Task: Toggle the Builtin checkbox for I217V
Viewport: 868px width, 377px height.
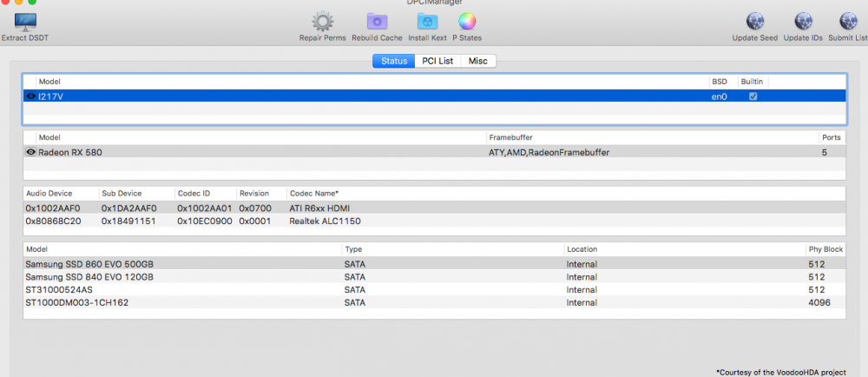Action: [x=753, y=96]
